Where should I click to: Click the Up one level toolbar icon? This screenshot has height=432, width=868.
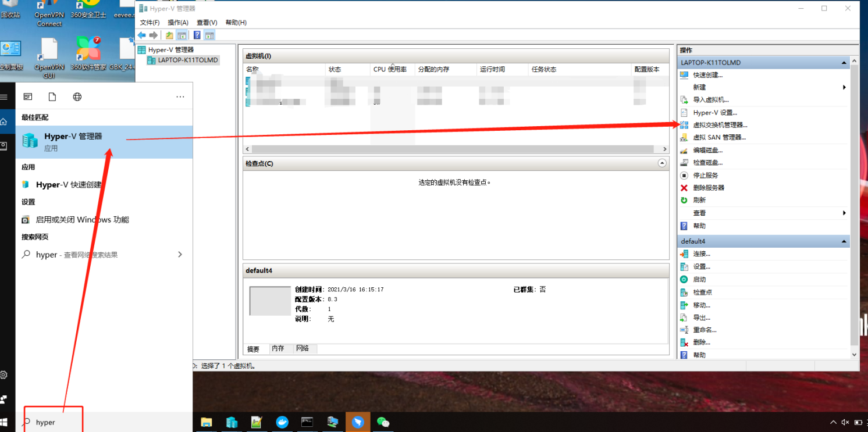point(169,35)
